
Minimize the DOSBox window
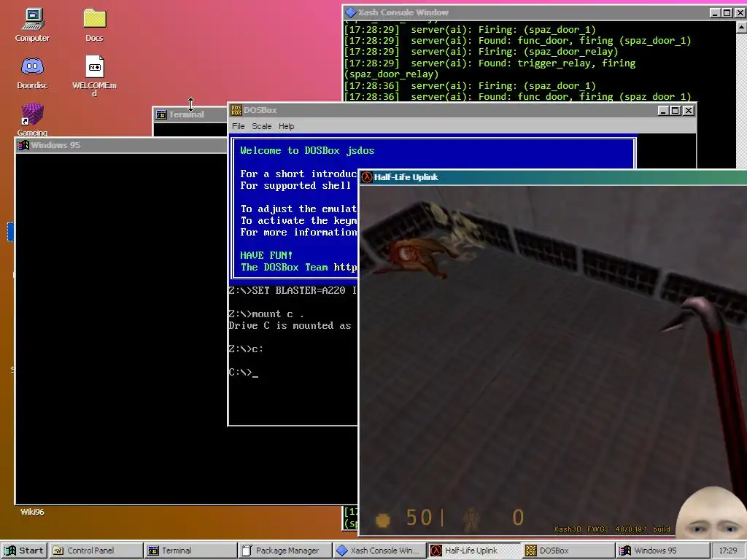point(662,111)
